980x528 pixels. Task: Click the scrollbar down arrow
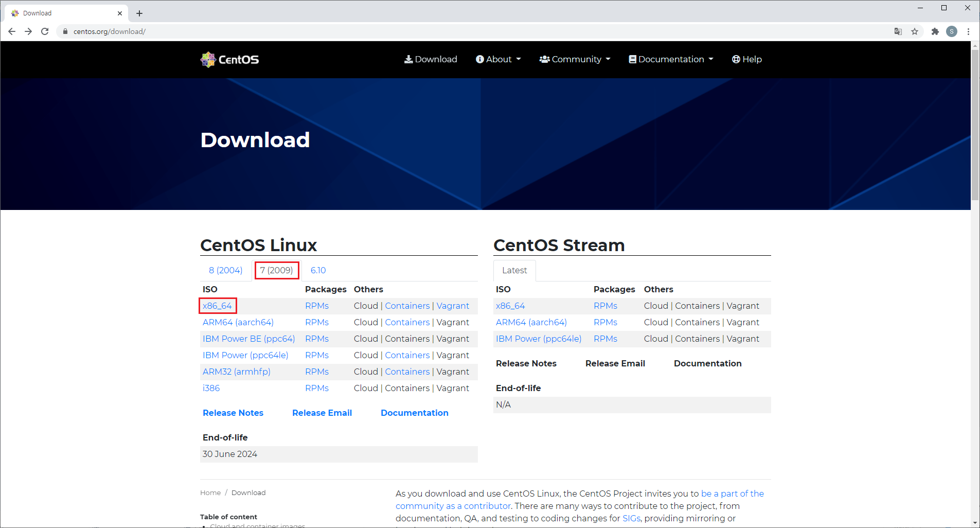975,523
